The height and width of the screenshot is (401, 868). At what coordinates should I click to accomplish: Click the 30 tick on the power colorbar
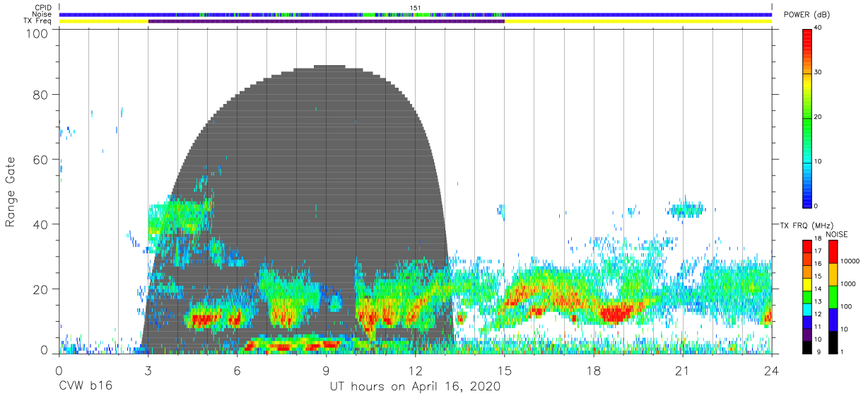817,72
